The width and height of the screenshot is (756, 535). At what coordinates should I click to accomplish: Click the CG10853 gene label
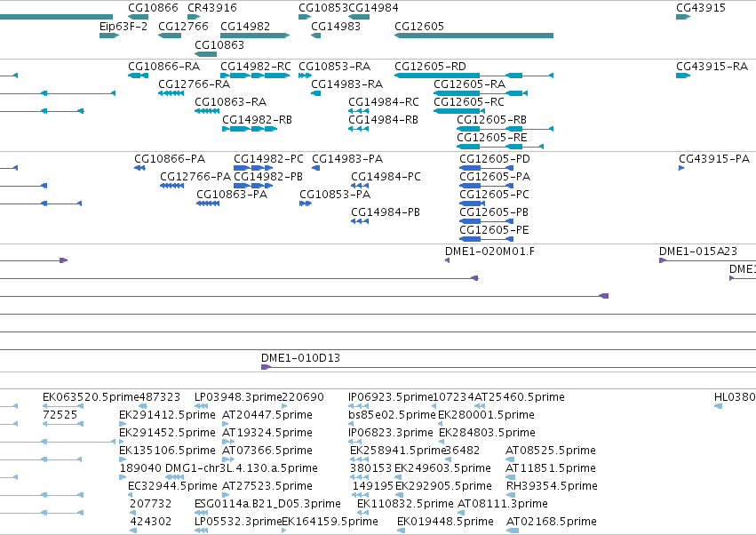pyautogui.click(x=323, y=8)
